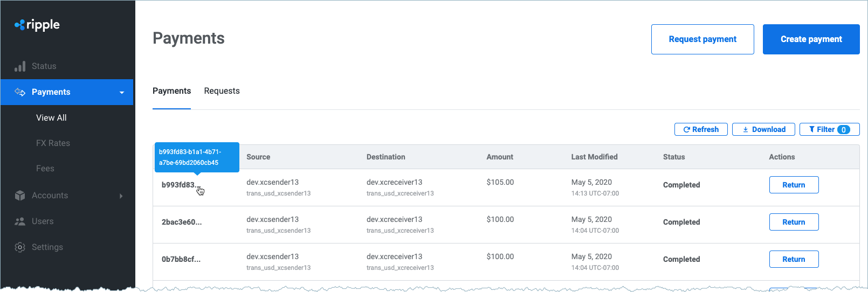This screenshot has width=868, height=292.
Task: Select View All in sidebar
Action: coord(51,118)
